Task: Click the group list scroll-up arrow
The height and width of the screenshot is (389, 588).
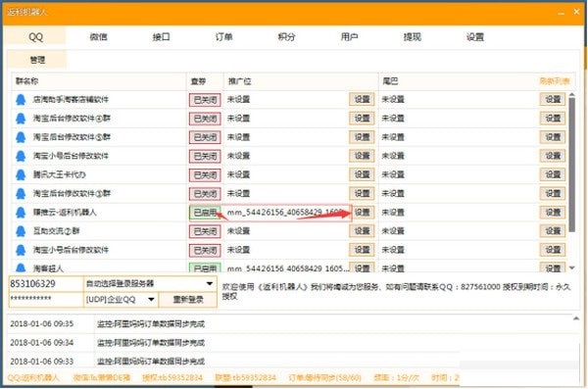Action: coord(572,94)
